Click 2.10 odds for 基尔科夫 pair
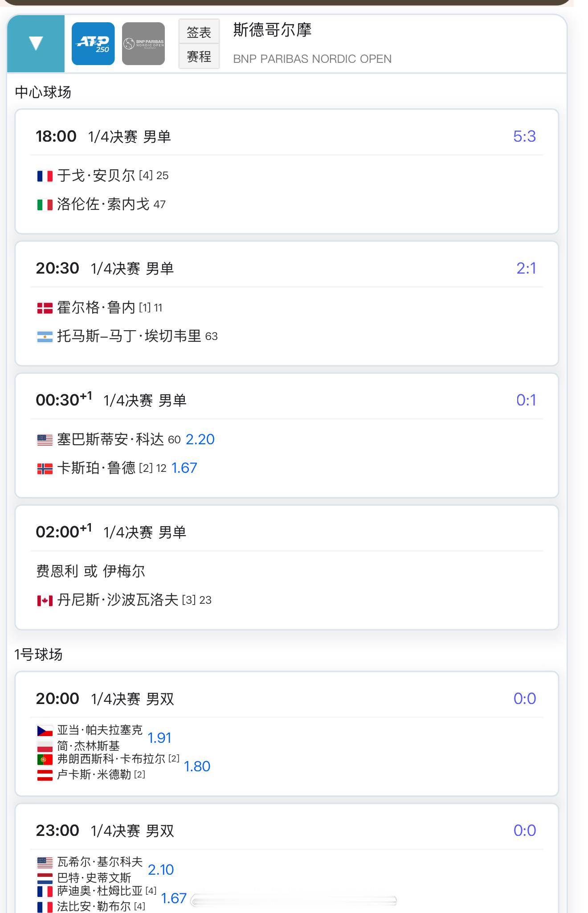The height and width of the screenshot is (913, 588). (160, 870)
